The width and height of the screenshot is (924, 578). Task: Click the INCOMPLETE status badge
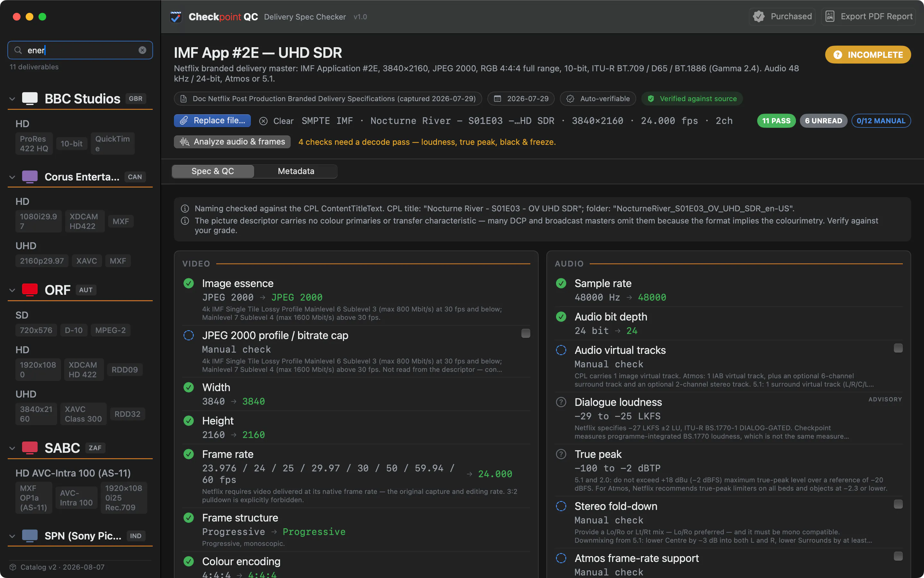click(868, 55)
